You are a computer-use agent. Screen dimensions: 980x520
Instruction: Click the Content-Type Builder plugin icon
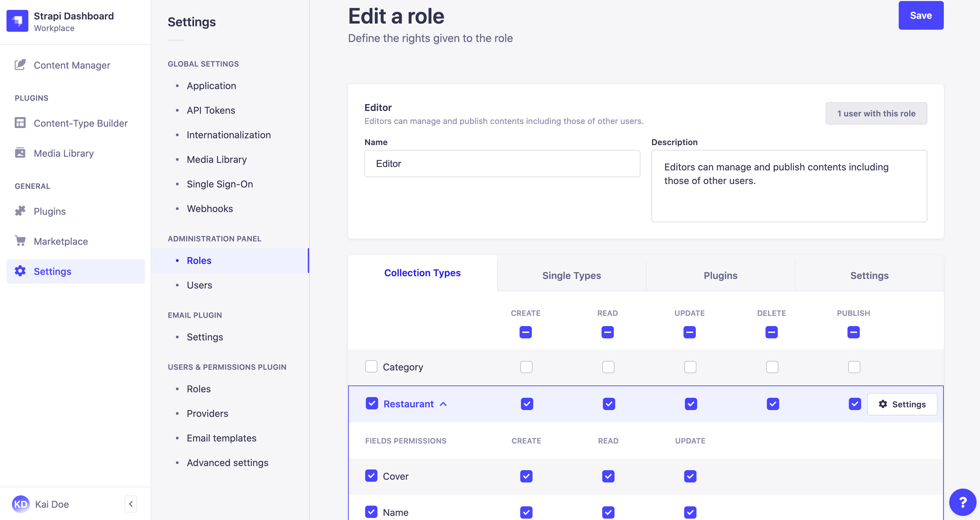(x=20, y=123)
